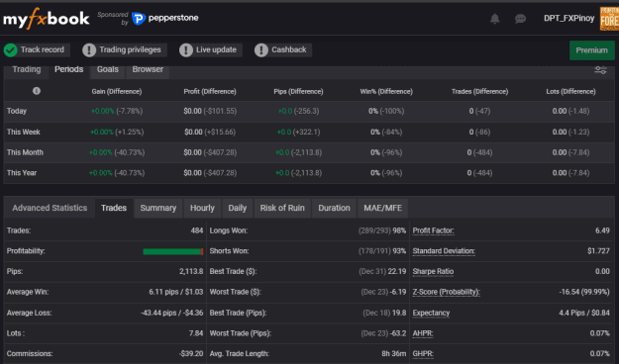Open the Risk of Ruin tab
The image size is (619, 364).
pos(282,208)
